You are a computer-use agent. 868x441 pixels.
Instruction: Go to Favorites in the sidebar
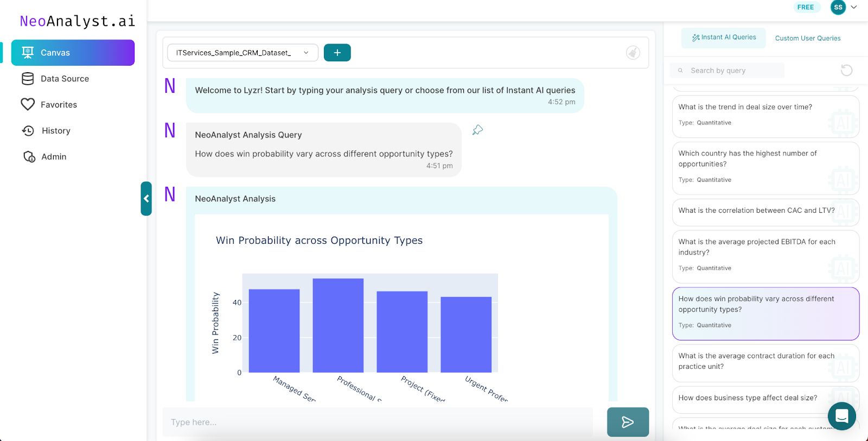click(59, 105)
